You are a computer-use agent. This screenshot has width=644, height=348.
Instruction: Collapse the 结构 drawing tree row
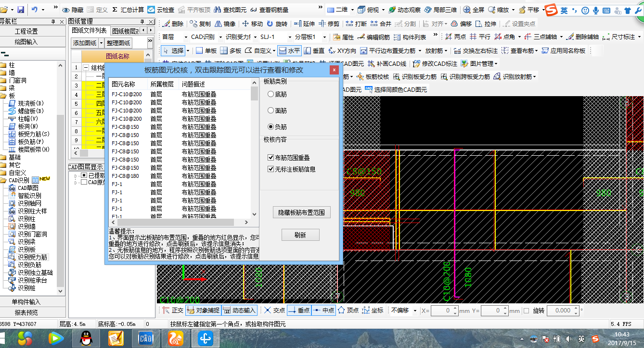coord(86,68)
